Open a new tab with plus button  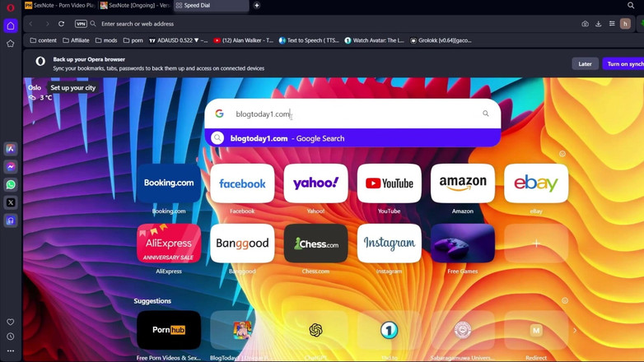(x=257, y=6)
